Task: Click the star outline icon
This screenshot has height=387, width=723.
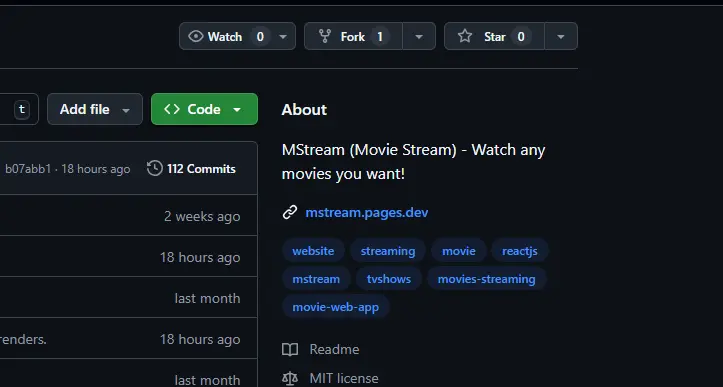Action: pyautogui.click(x=465, y=36)
